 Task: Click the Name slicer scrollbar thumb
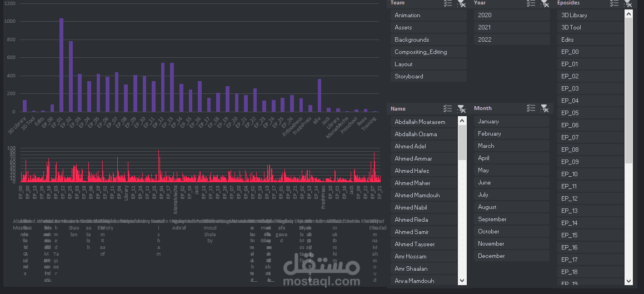point(462,142)
